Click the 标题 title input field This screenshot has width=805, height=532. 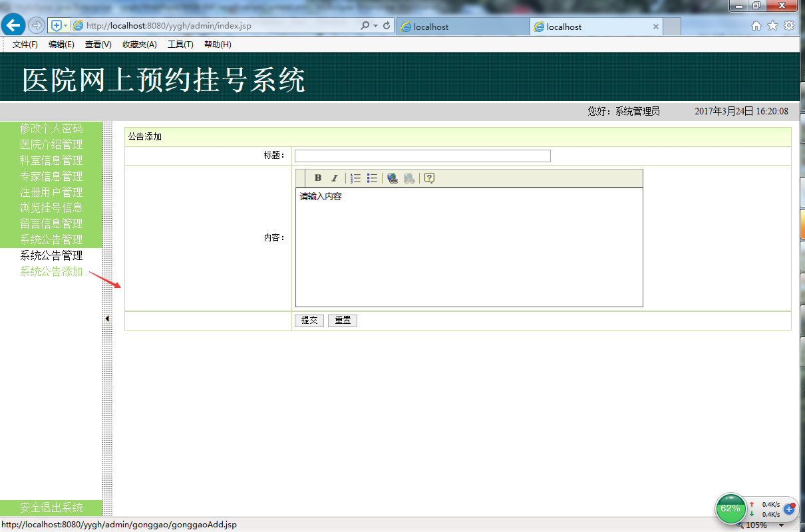[422, 156]
